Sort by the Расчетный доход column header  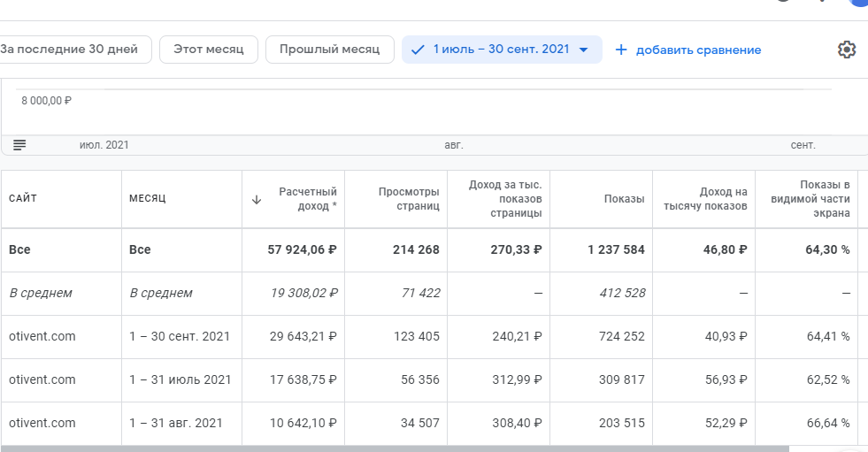(x=308, y=199)
